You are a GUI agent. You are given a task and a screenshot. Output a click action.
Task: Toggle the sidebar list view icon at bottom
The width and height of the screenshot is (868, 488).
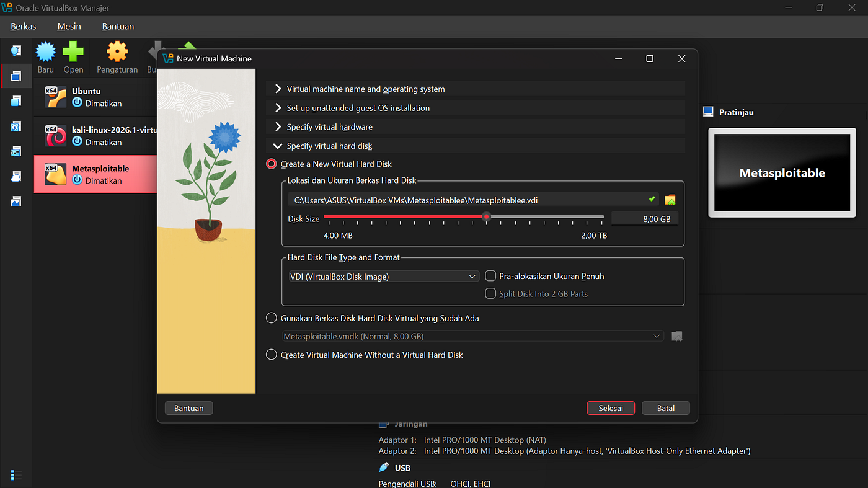(x=16, y=476)
